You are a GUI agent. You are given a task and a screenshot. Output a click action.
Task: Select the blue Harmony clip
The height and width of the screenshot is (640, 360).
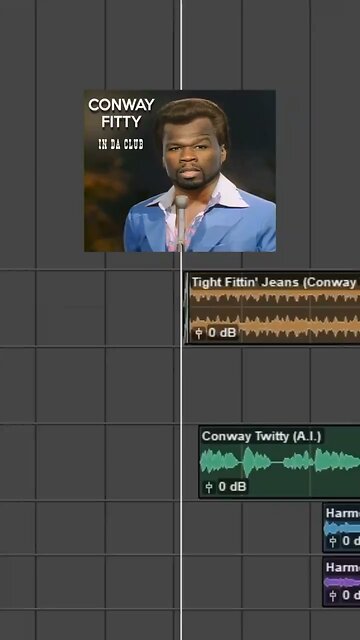pos(342,528)
